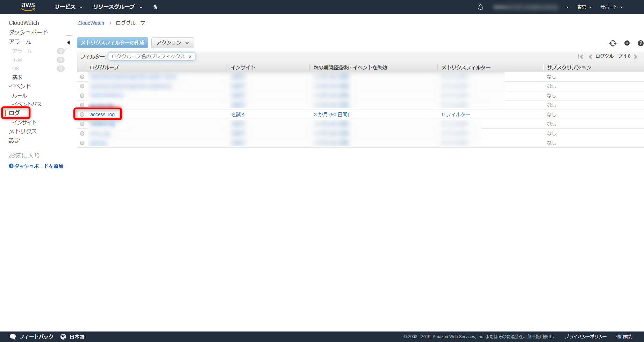Viewport: 644px width, 342px height.
Task: Open メトリクス in the sidebar
Action: 23,131
